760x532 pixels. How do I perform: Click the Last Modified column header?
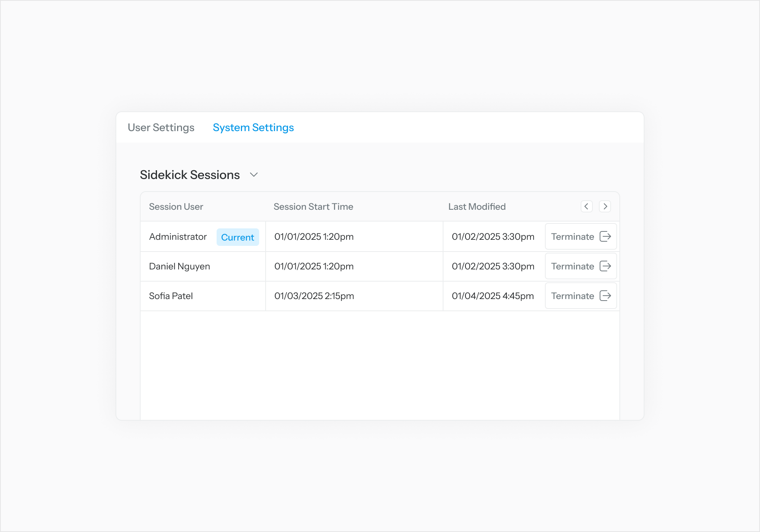point(477,207)
